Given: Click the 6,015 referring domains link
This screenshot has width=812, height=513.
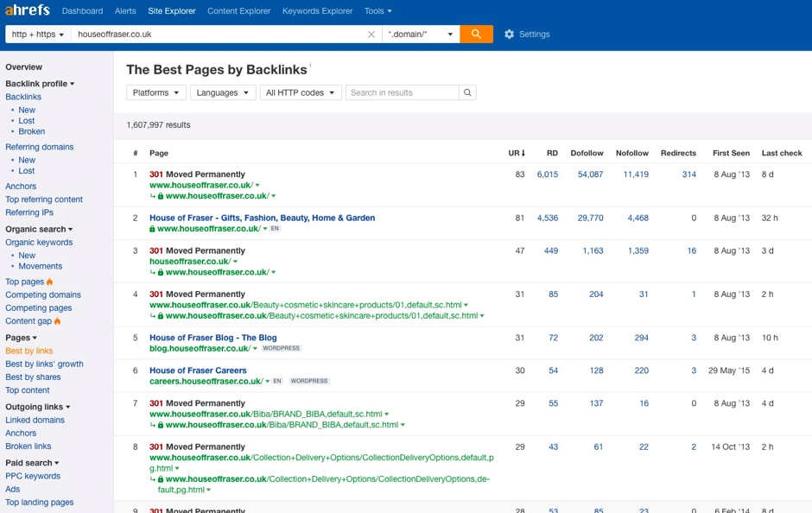Looking at the screenshot, I should click(x=547, y=174).
